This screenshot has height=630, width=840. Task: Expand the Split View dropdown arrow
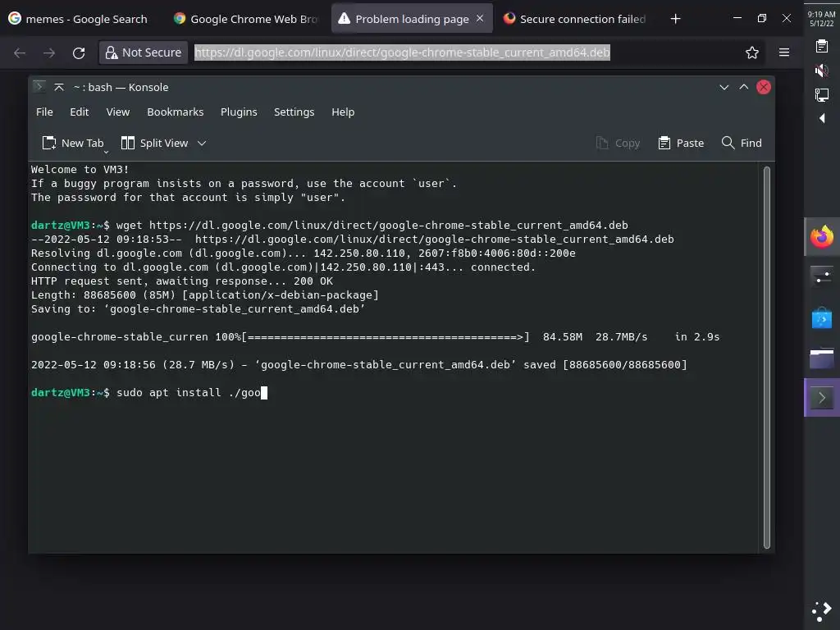point(202,143)
